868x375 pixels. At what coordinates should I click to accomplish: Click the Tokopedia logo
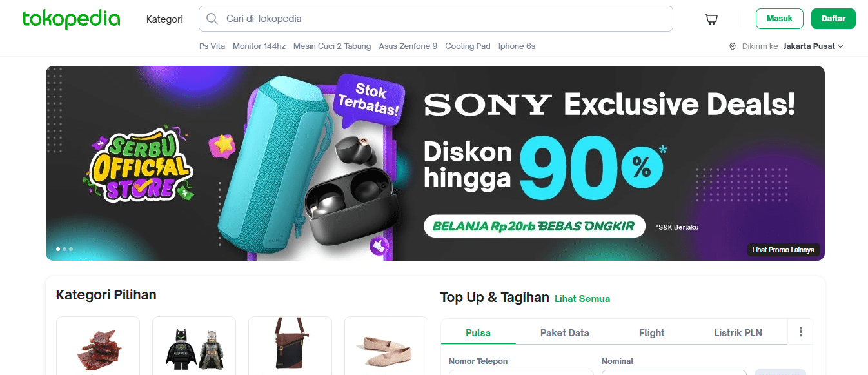(71, 19)
